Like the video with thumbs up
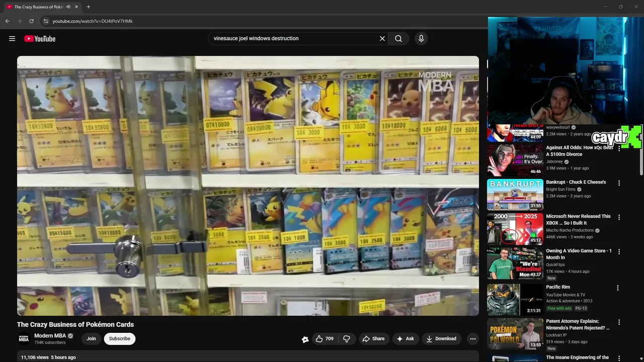Image resolution: width=644 pixels, height=362 pixels. click(325, 339)
